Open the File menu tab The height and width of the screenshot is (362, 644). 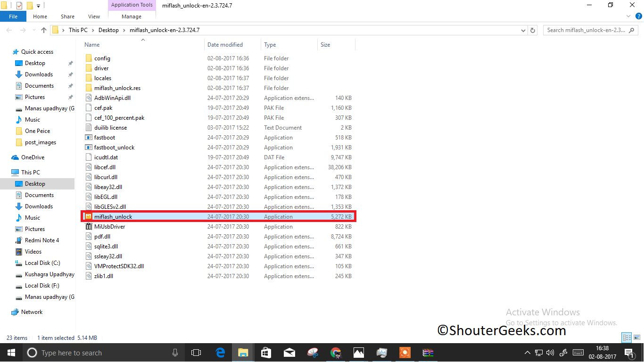click(13, 16)
